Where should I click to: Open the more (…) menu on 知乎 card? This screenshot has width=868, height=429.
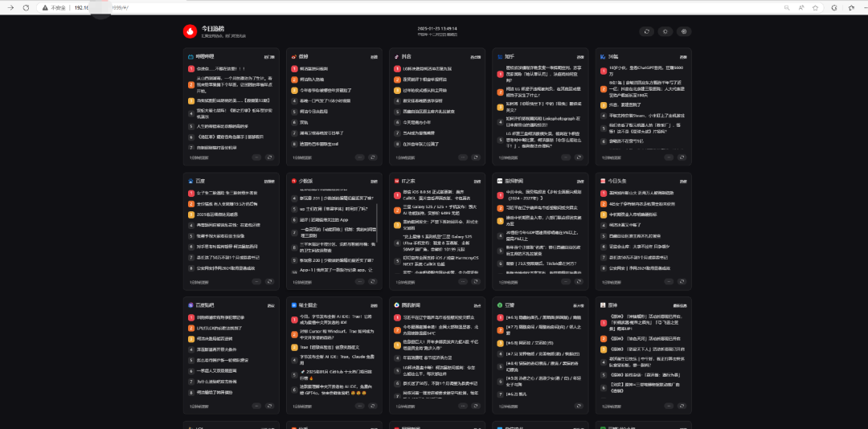point(566,157)
